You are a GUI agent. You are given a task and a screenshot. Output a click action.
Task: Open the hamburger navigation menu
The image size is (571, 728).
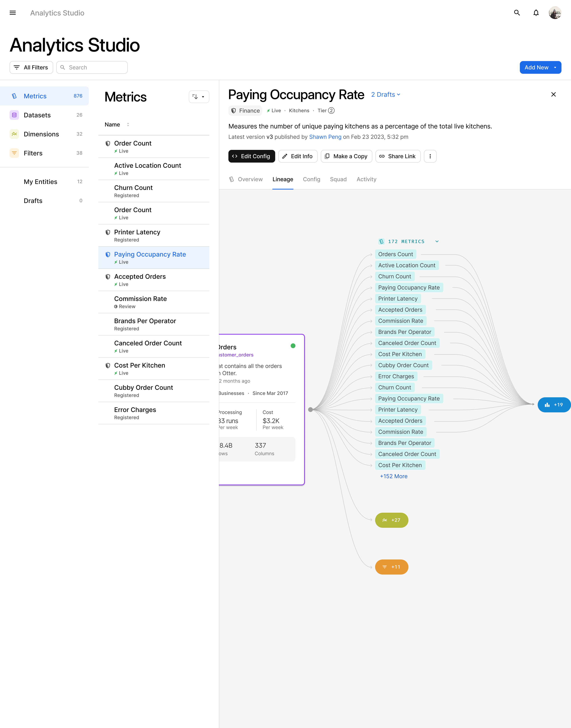[13, 13]
